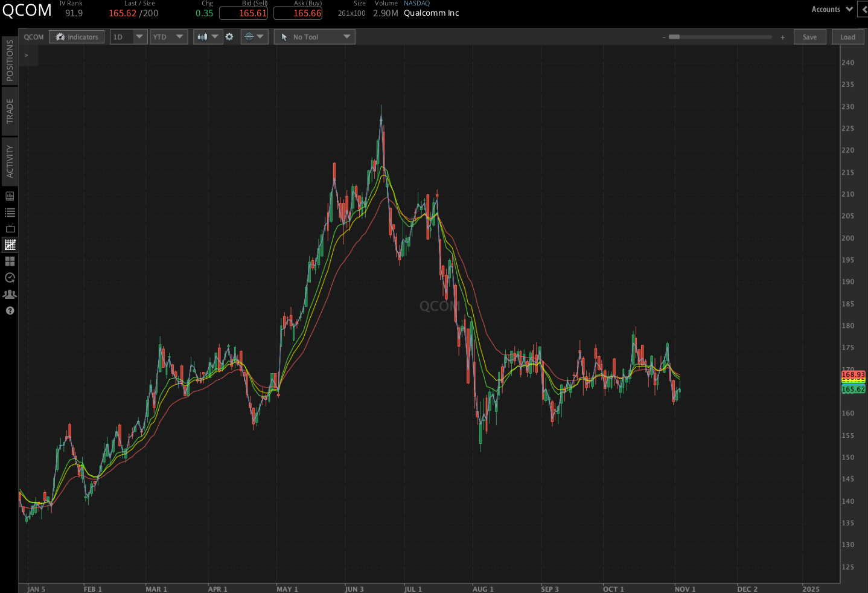This screenshot has width=868, height=593.
Task: Select the chart grid icon in sidebar
Action: tap(10, 245)
